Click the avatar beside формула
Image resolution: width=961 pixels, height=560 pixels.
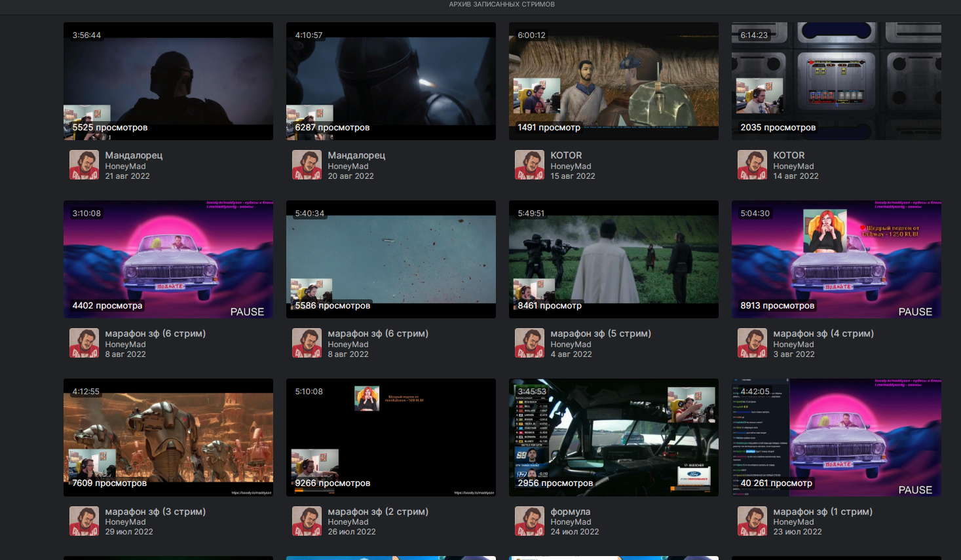coord(529,521)
